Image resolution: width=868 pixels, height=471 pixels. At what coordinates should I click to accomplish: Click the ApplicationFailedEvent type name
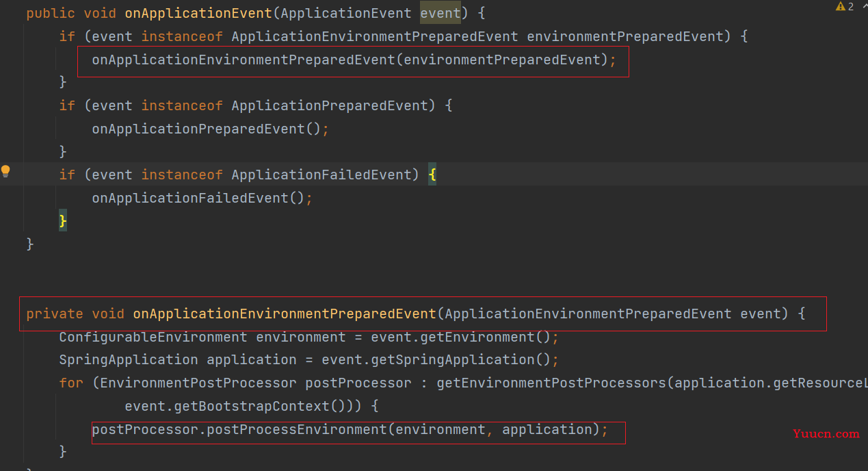[321, 175]
